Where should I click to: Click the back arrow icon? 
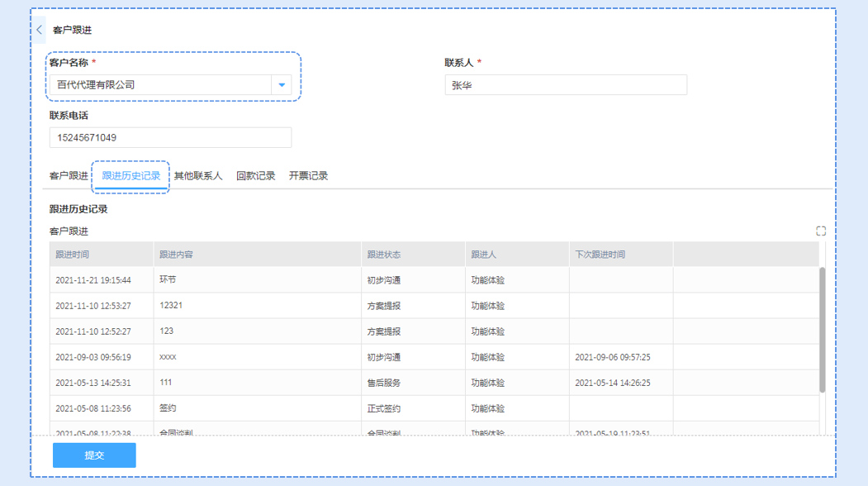(x=39, y=30)
